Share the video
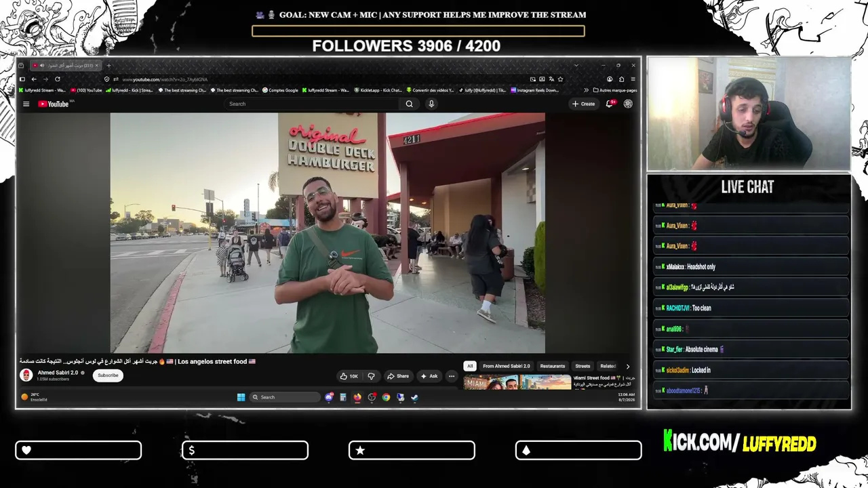Viewport: 868px width, 488px height. 398,376
